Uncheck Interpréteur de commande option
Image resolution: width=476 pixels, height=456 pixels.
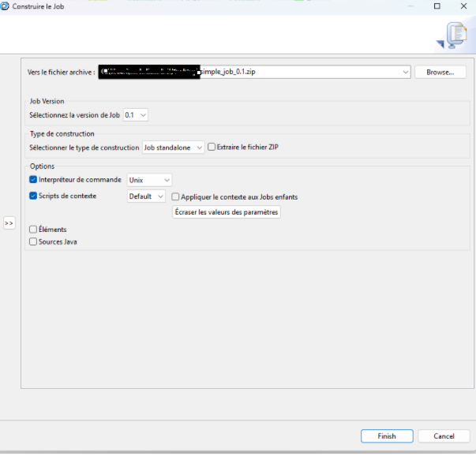[33, 180]
